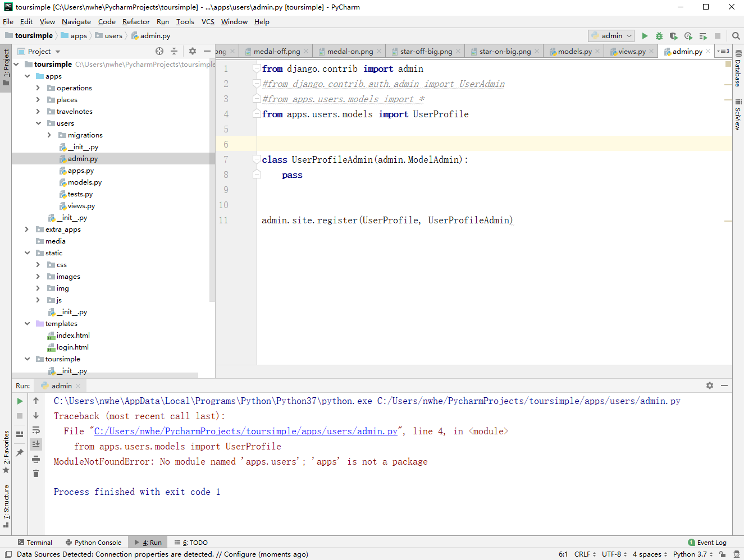744x560 pixels.
Task: Navigate down the stack trace arrow
Action: click(x=36, y=415)
